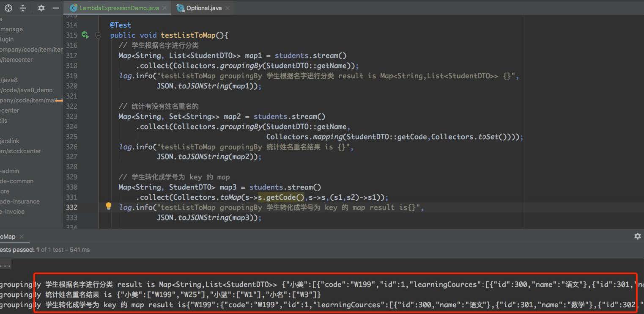Open Run panel settings gear at right
Image resolution: width=644 pixels, height=314 pixels.
637,236
